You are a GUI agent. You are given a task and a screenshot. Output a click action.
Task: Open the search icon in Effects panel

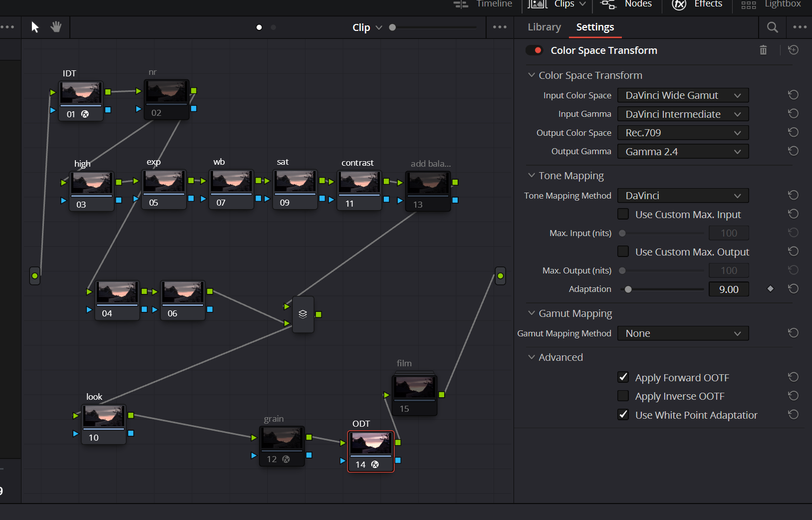click(x=772, y=27)
